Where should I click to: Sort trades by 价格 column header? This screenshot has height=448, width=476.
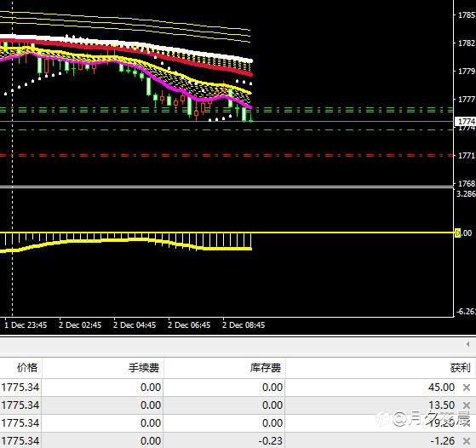[27, 367]
